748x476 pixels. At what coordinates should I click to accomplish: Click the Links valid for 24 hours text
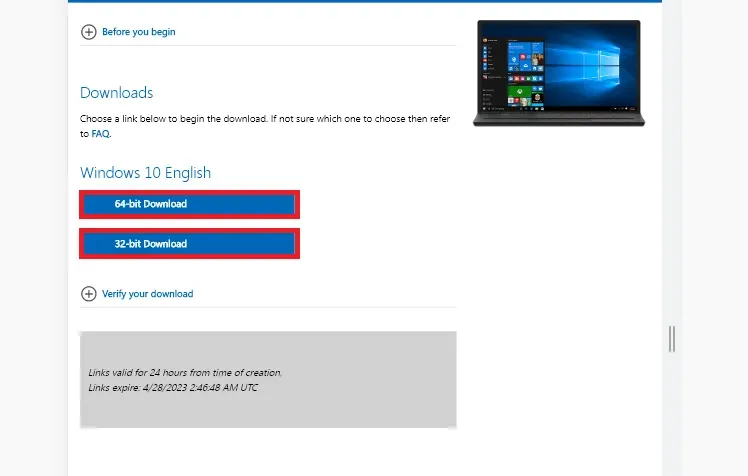[185, 373]
